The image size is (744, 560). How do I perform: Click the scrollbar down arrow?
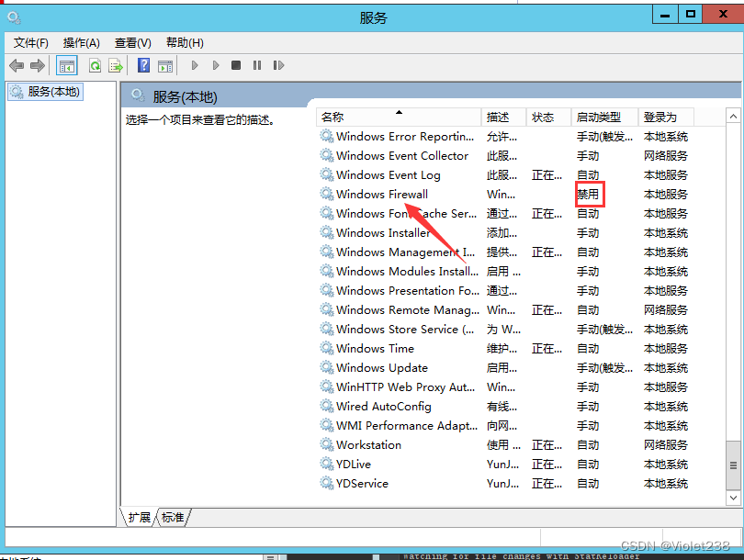click(x=733, y=498)
